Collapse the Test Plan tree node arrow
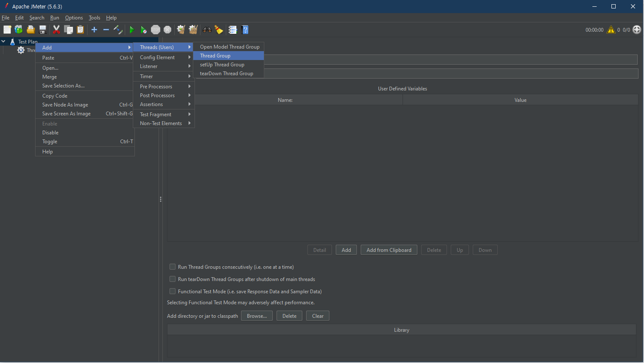This screenshot has height=363, width=644. 3,41
